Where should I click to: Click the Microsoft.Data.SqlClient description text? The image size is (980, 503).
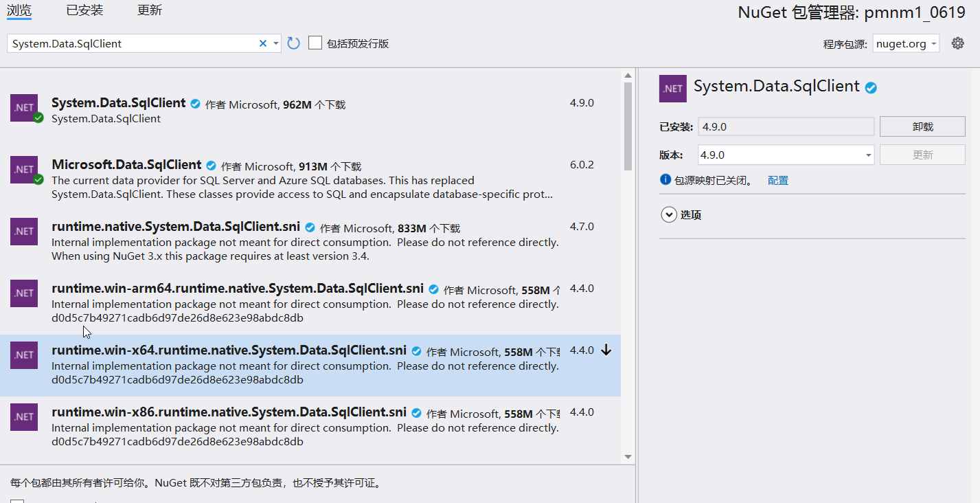(302, 187)
